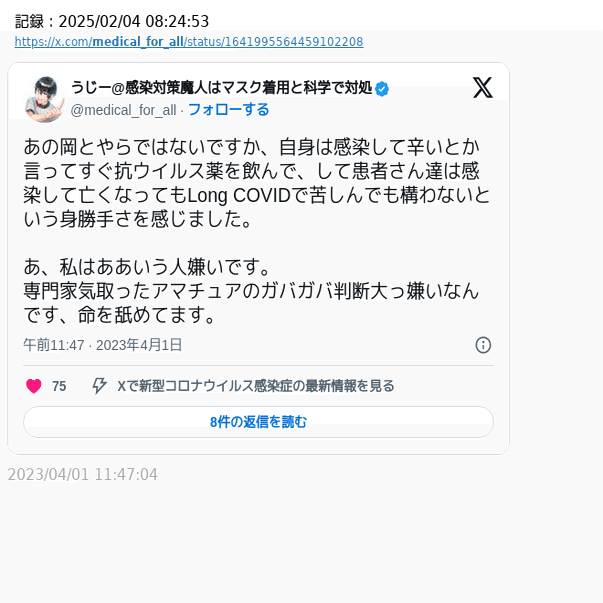
Task: Open the うじー display name profile
Action: [x=222, y=88]
